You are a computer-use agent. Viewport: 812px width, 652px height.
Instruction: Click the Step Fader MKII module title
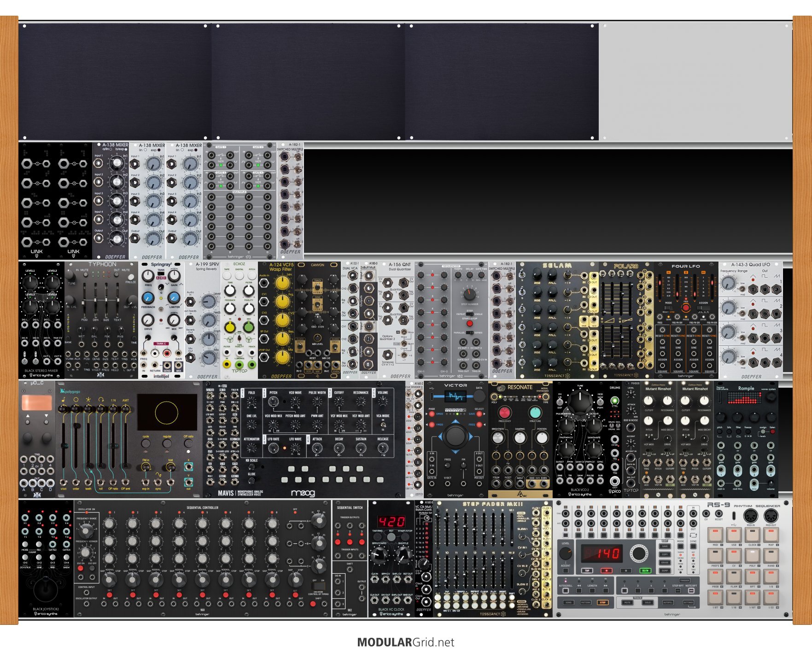click(x=492, y=504)
